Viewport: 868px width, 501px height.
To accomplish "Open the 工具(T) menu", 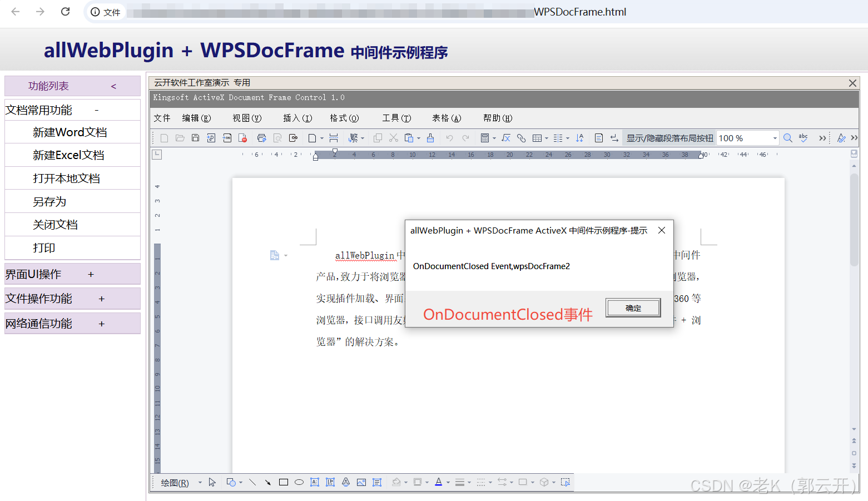I will [x=396, y=118].
